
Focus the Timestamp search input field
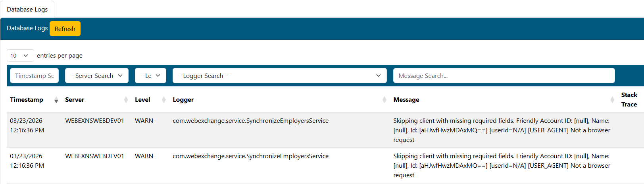coord(35,76)
